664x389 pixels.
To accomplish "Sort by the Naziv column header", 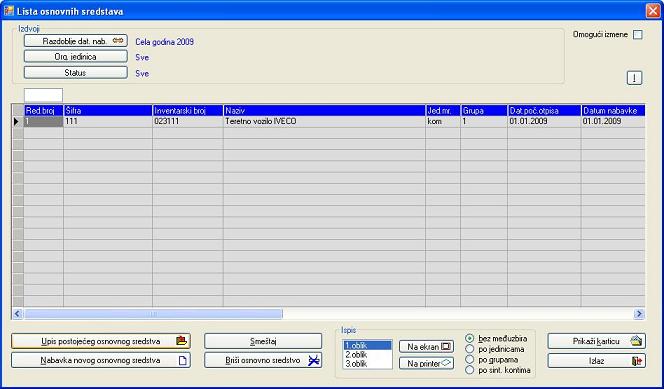I will 324,110.
